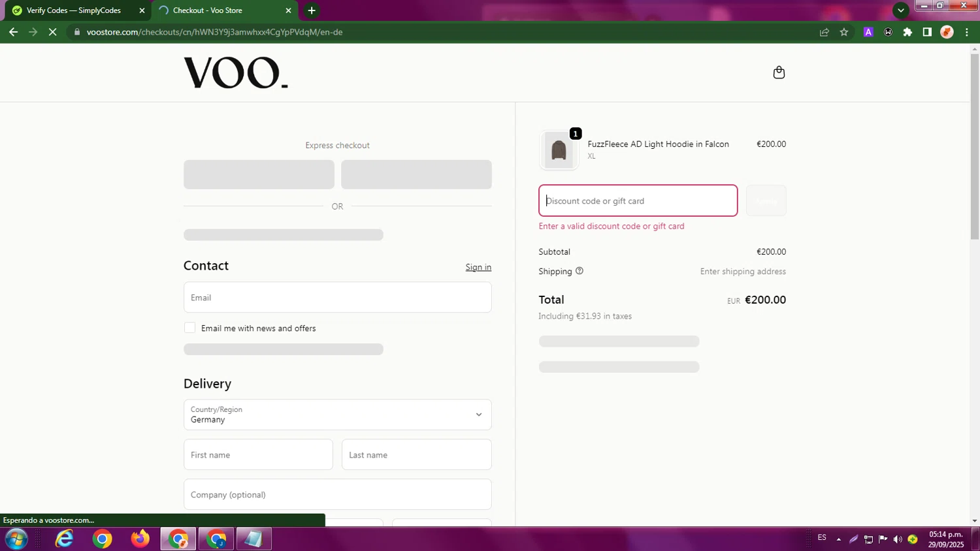Click the Enter shipping address text
Image resolution: width=980 pixels, height=551 pixels.
[x=743, y=272]
